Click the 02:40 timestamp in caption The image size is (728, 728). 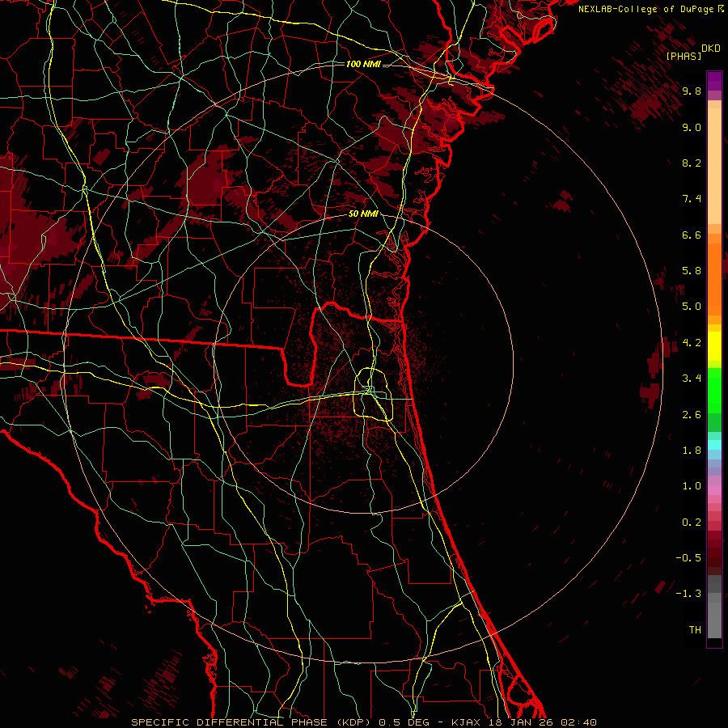point(578,722)
